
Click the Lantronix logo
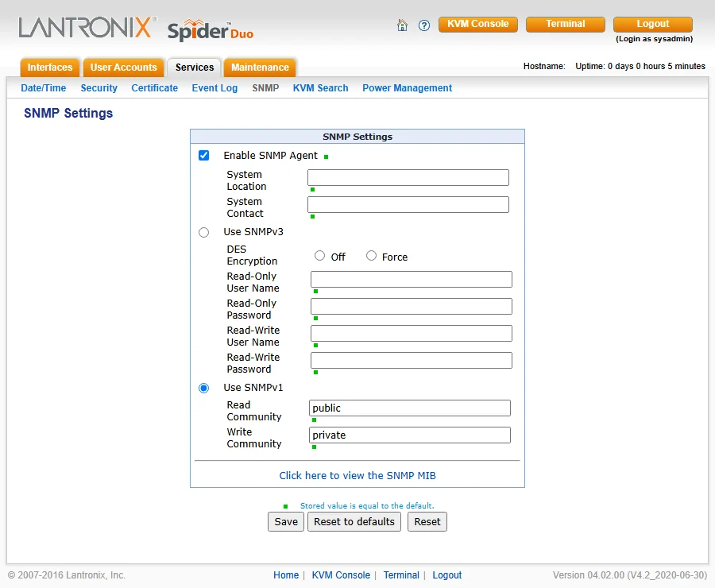click(87, 27)
